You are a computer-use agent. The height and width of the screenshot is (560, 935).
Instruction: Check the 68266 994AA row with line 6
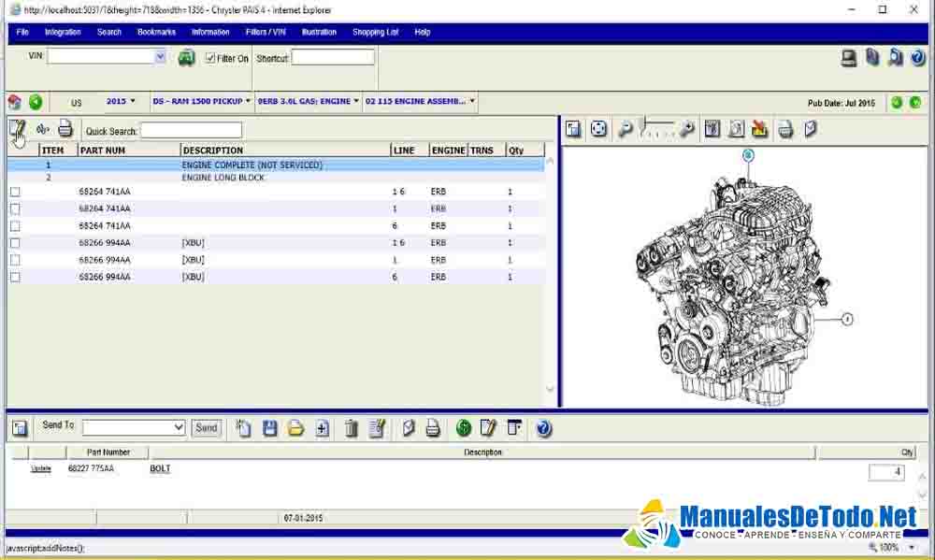pyautogui.click(x=15, y=278)
